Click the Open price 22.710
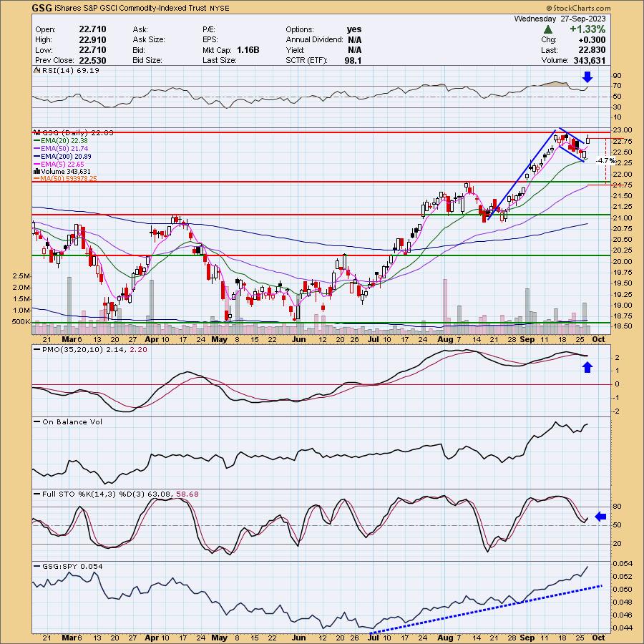Screen dimensions: 644x644 [x=92, y=29]
